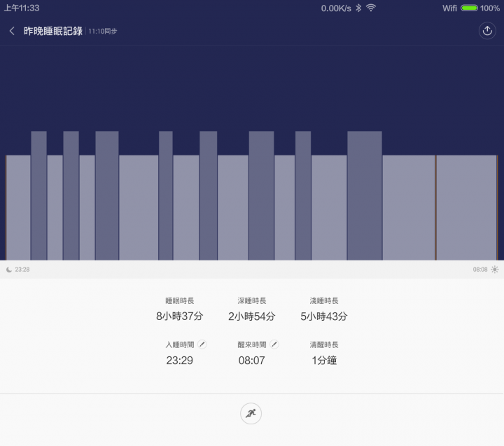Select the 深睡時長 label
Viewport: 504px width, 446px height.
coord(252,301)
